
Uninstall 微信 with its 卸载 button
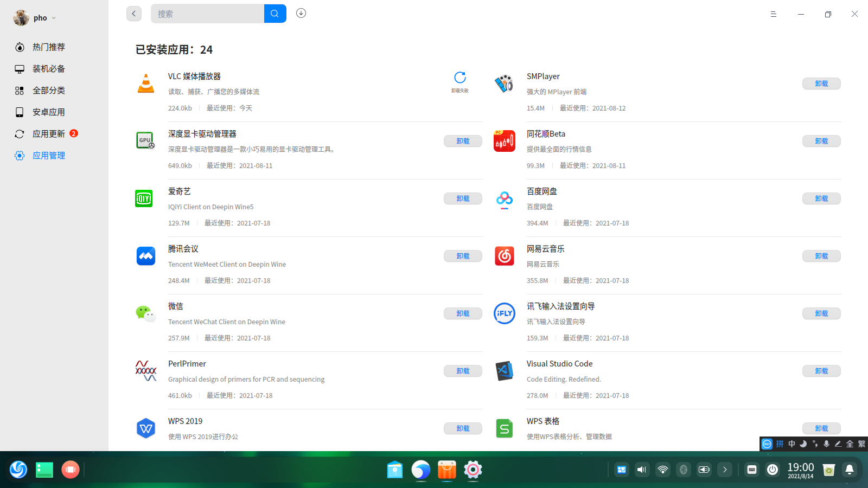[x=463, y=313]
